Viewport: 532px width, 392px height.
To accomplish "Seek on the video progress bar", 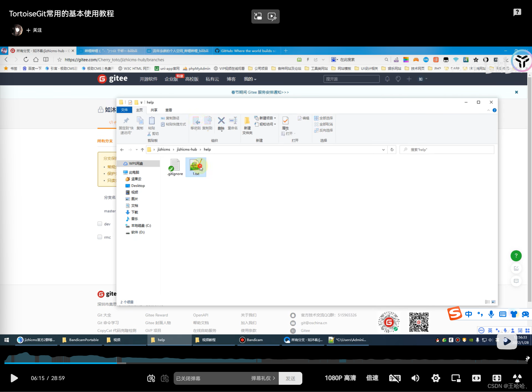I will point(266,363).
